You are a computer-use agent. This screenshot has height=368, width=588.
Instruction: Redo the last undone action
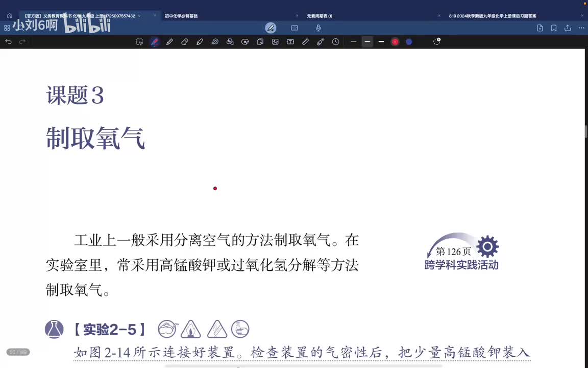coord(22,42)
